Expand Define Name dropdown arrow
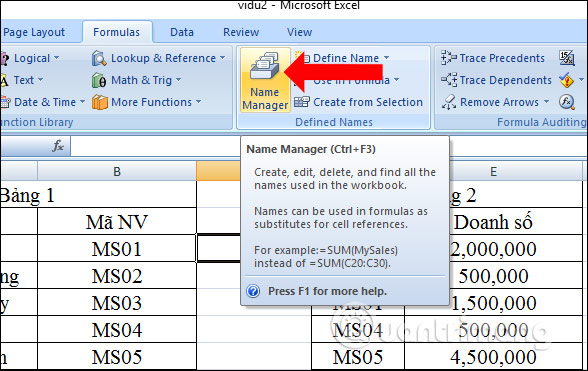The image size is (588, 371). coord(387,58)
